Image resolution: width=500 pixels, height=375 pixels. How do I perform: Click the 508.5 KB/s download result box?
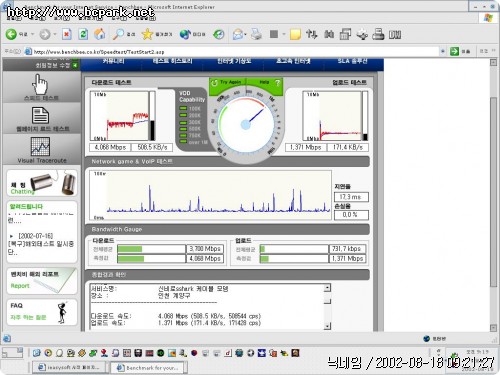point(152,147)
